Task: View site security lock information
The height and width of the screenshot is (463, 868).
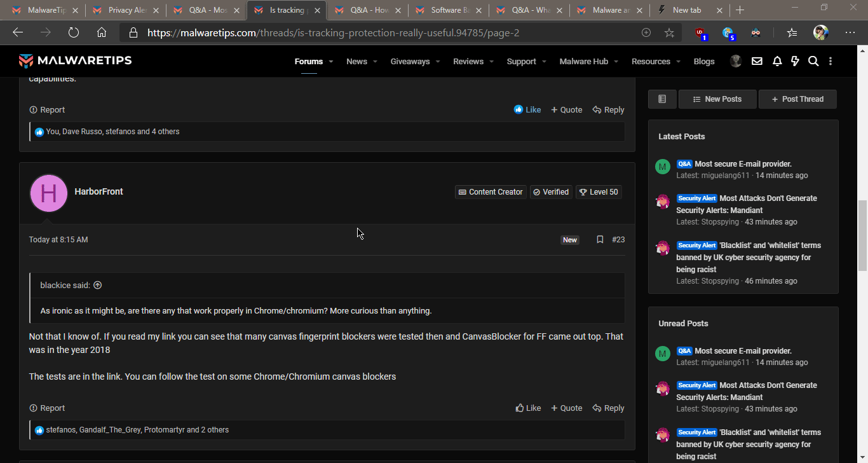Action: (133, 32)
